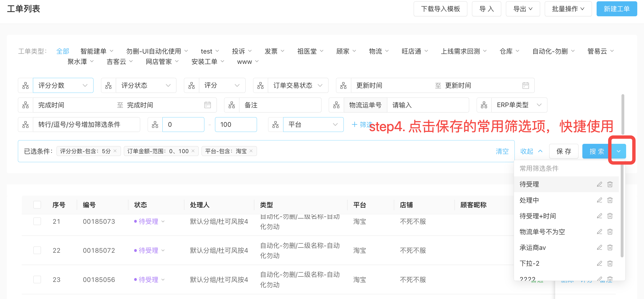Screen dimensions: 644x299
Task: Open the 智能建单 type menu
Action: 97,51
